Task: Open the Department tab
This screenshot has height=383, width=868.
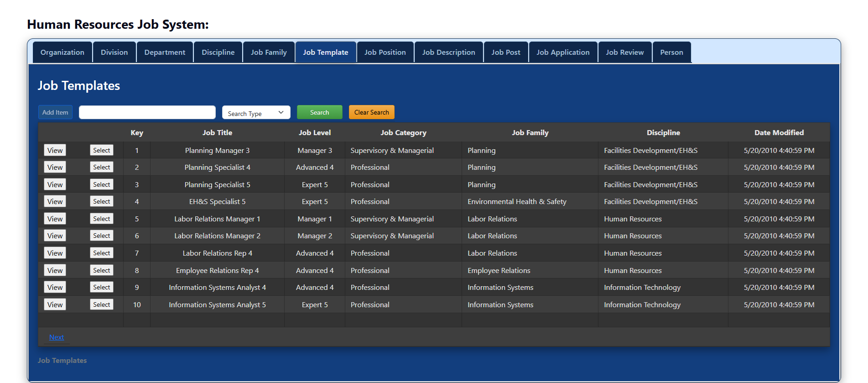Action: [x=165, y=52]
